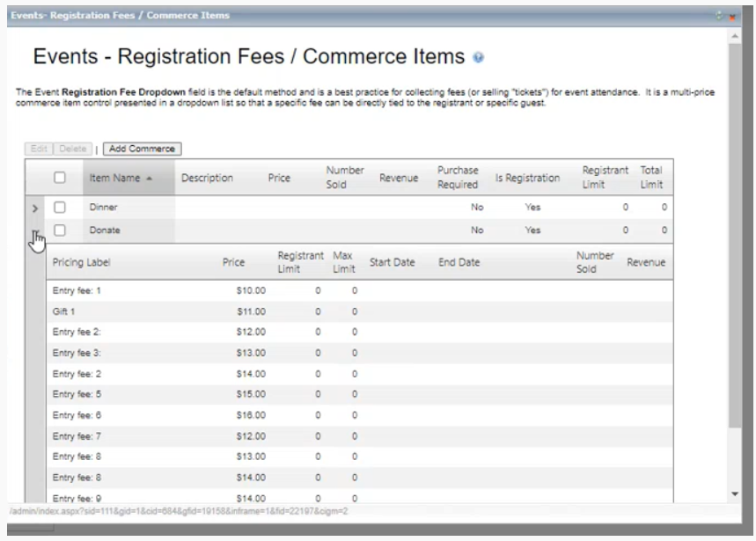Click the Delete button

coord(74,149)
